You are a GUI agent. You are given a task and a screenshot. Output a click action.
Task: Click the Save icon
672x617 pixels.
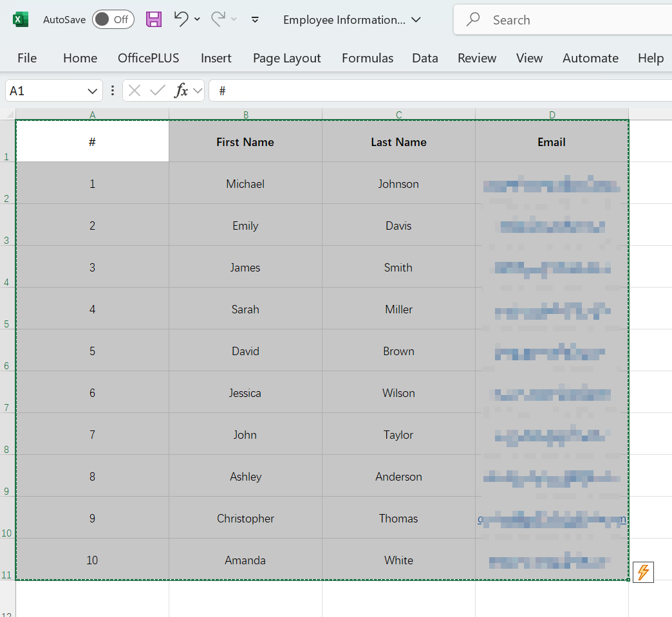tap(153, 19)
